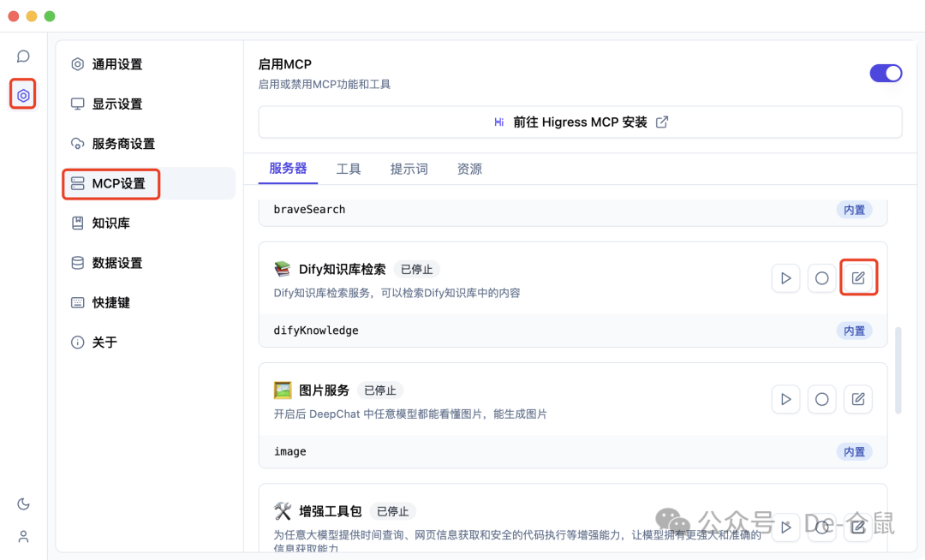
Task: Click the play icon for 图片服务
Action: tap(785, 398)
